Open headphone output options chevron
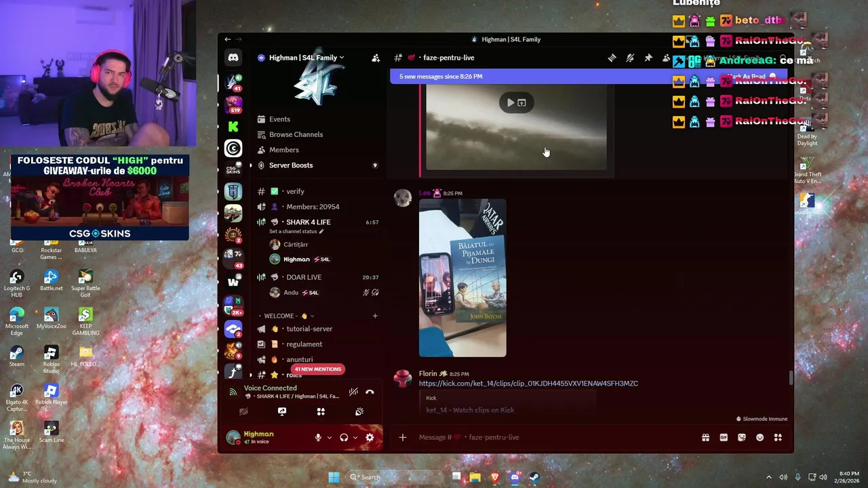 tap(355, 437)
